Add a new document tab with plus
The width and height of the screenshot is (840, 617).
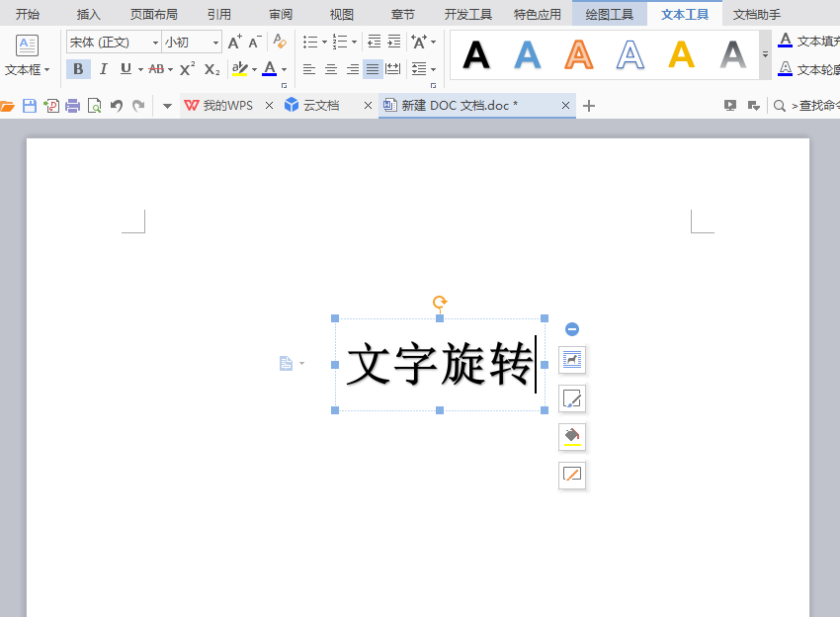[589, 106]
